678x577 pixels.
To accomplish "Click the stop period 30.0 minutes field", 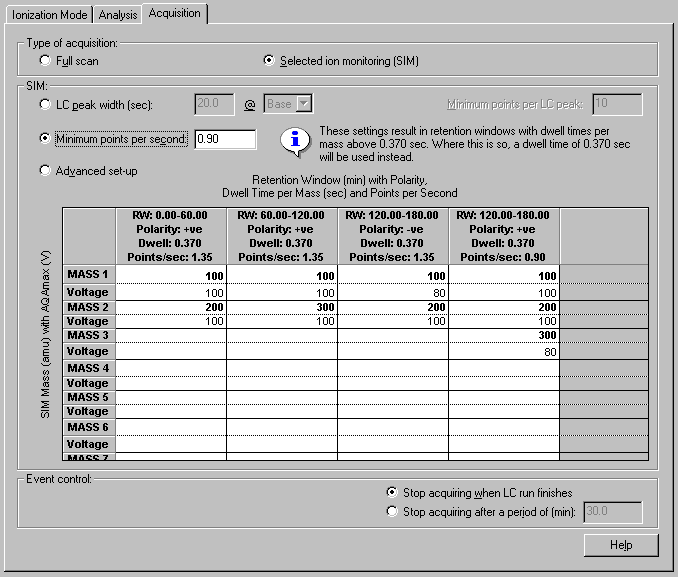I will pyautogui.click(x=612, y=512).
